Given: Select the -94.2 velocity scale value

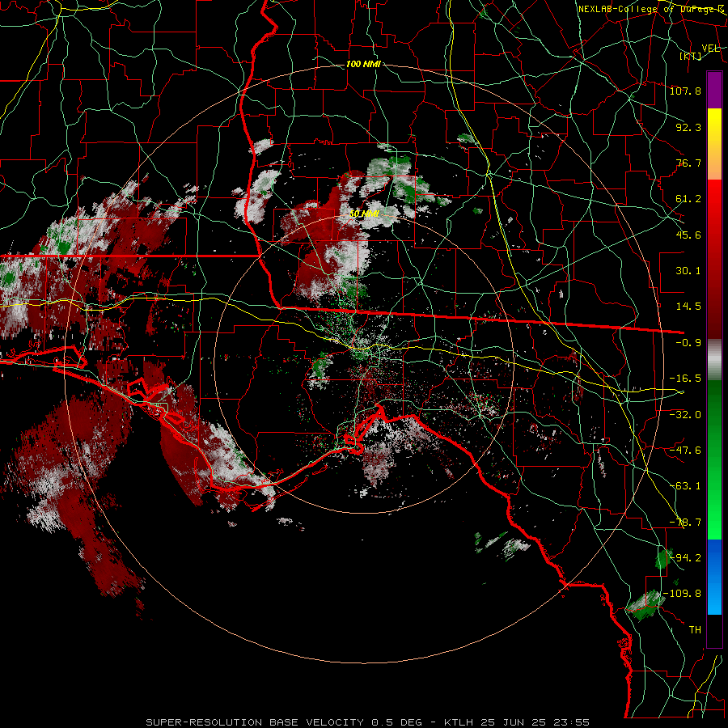Looking at the screenshot, I should pos(685,558).
